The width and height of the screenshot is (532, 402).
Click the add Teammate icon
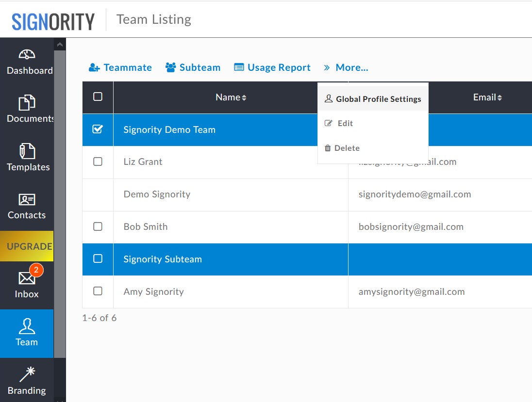pos(94,68)
